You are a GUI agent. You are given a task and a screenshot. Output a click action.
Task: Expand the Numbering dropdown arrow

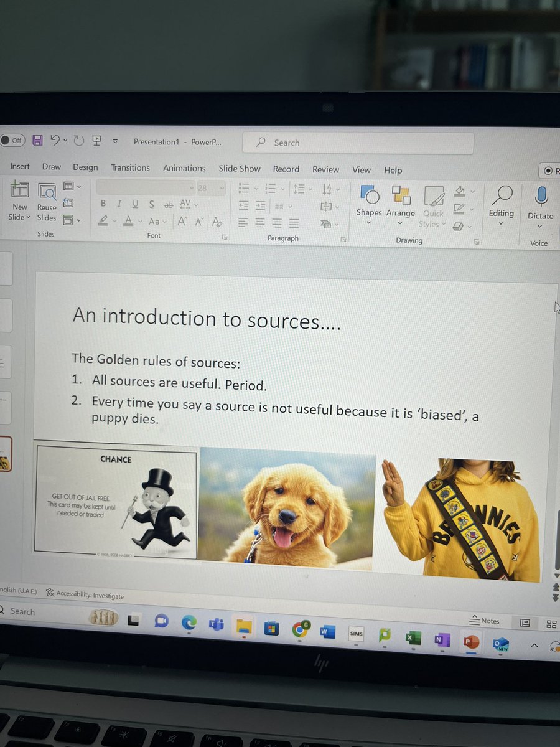coord(282,189)
